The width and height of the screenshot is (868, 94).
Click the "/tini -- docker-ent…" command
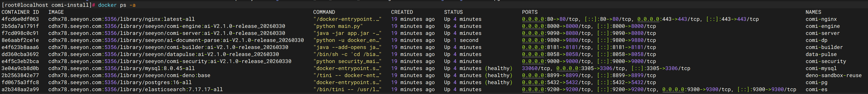(348, 76)
